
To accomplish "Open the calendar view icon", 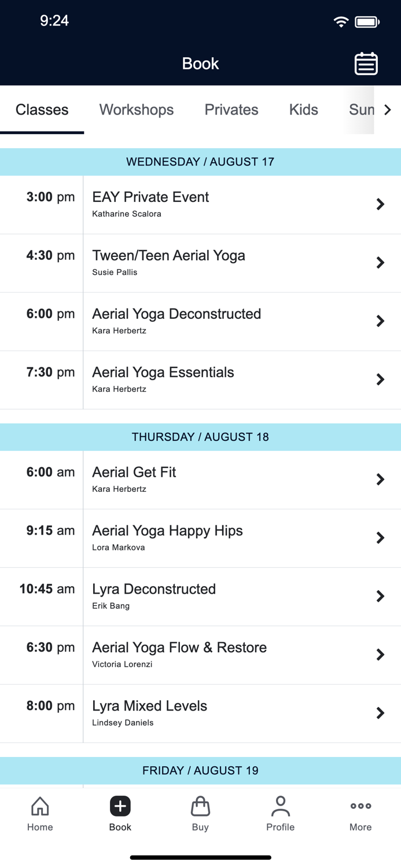I will [x=366, y=64].
